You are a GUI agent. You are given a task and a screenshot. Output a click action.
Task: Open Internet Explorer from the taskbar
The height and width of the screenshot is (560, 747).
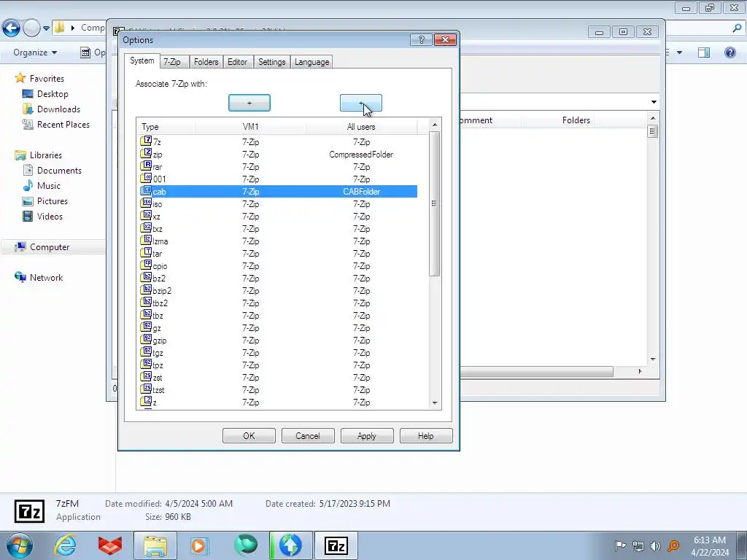pos(65,545)
